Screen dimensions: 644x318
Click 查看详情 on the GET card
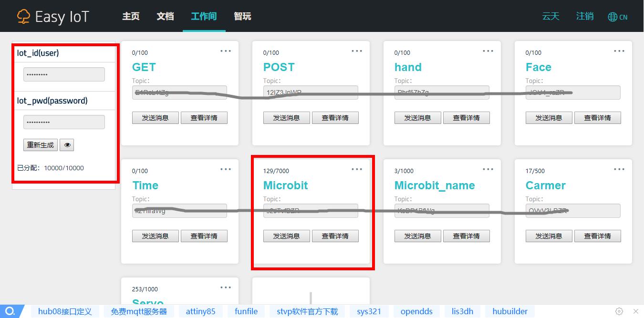204,118
